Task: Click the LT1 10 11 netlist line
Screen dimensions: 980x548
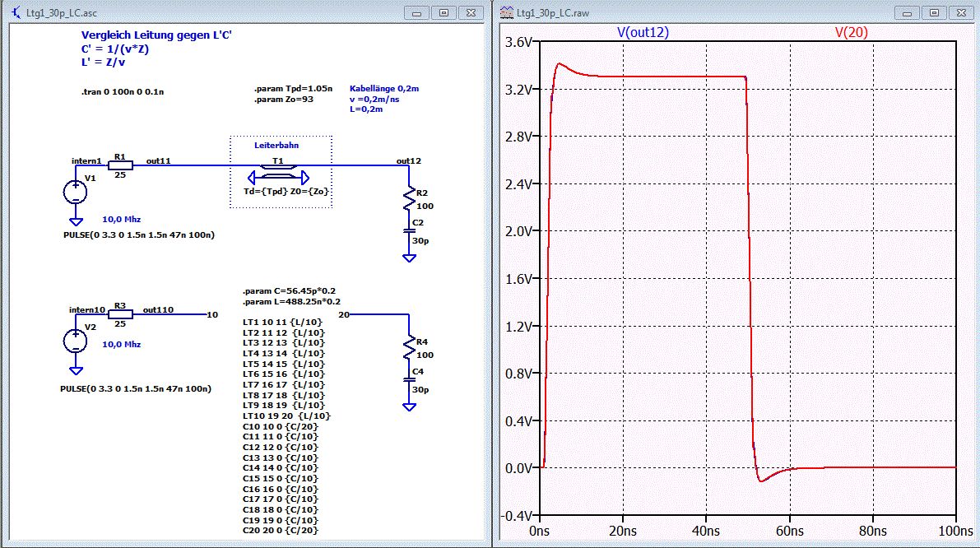Action: click(x=282, y=323)
